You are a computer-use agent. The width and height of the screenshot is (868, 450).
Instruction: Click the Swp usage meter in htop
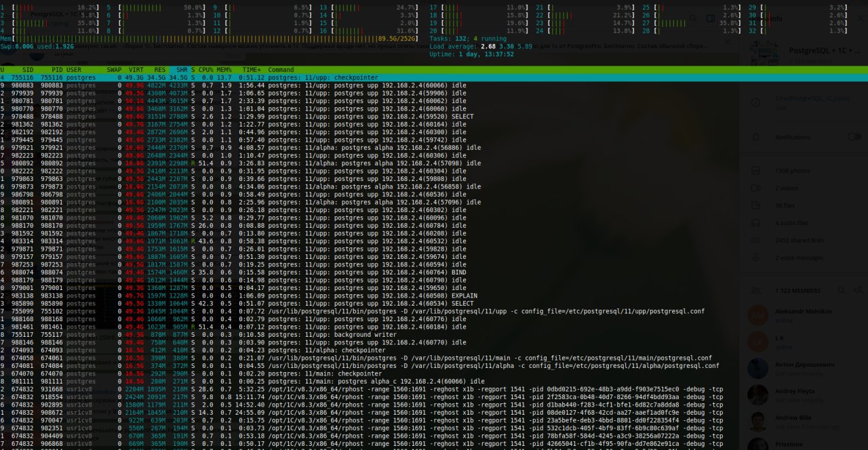point(37,47)
